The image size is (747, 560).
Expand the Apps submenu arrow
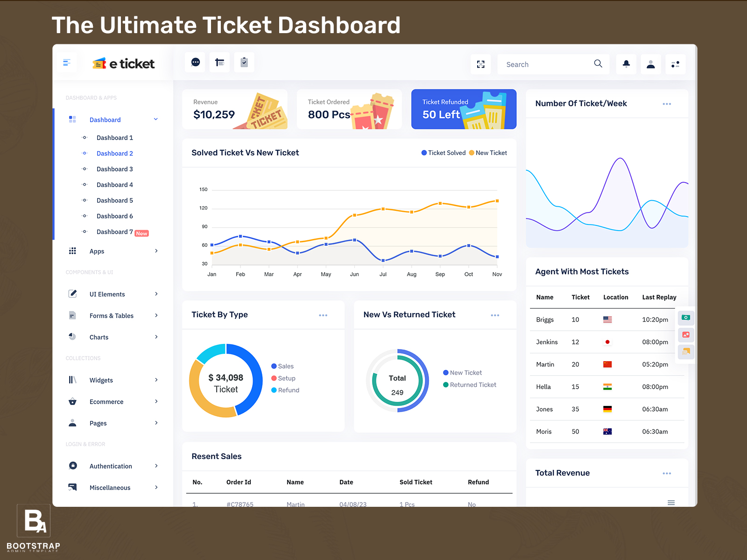[x=156, y=251]
